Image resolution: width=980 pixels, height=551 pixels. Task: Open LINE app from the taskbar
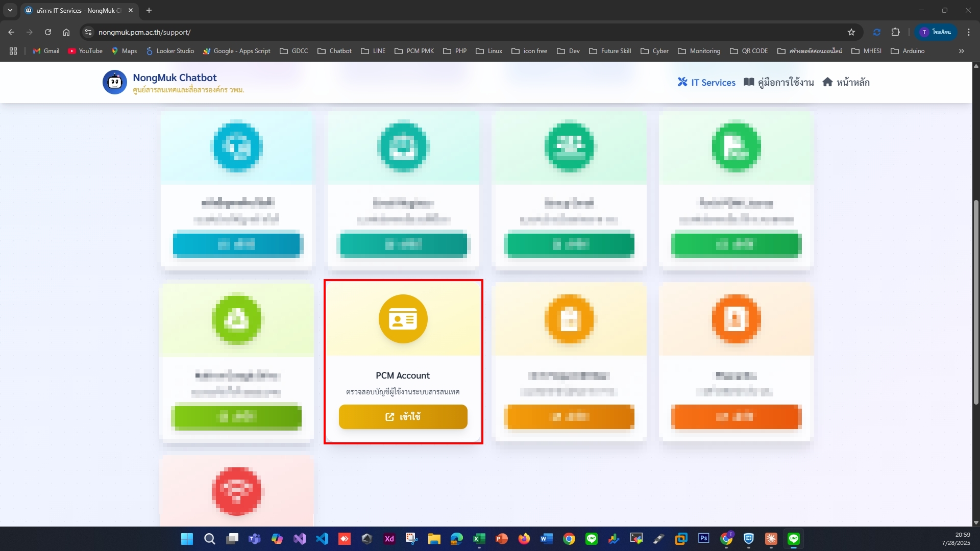pos(591,539)
